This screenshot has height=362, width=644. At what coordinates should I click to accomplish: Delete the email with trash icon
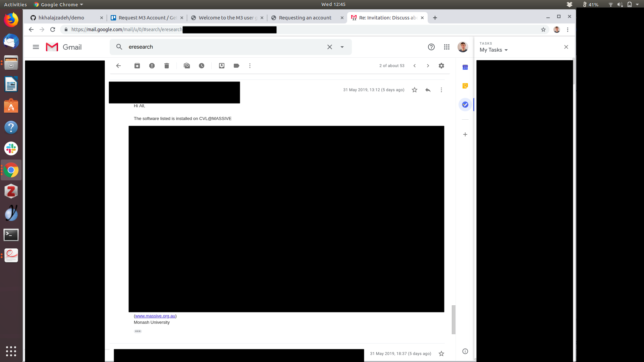[167, 66]
